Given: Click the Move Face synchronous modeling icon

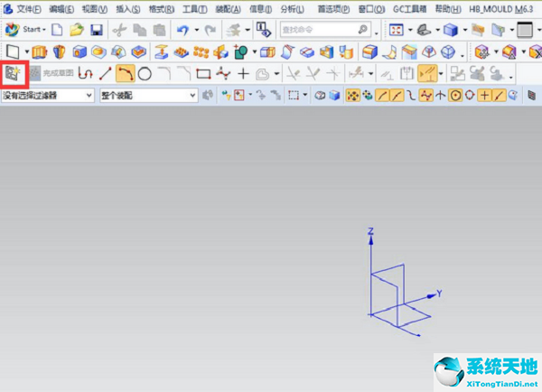Looking at the screenshot, I should 481,52.
